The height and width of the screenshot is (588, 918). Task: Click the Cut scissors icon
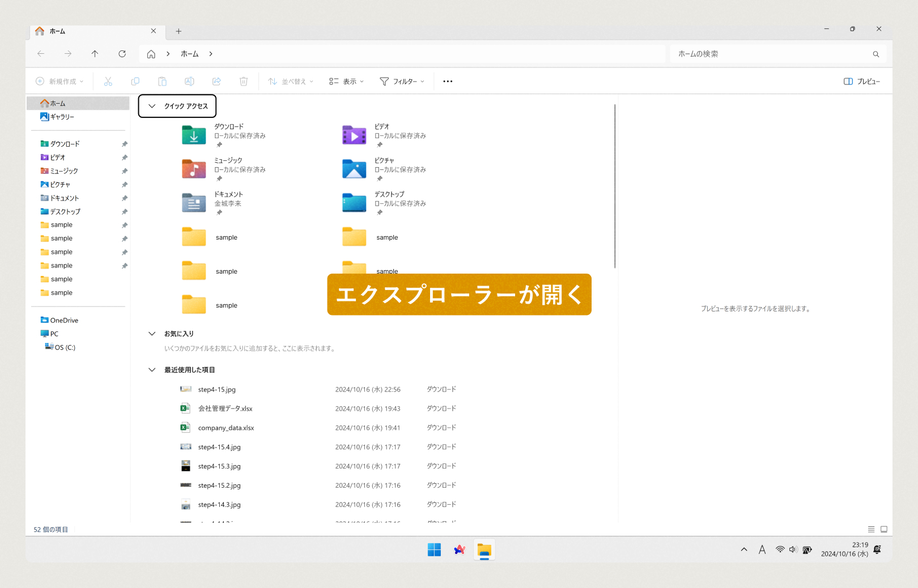(x=108, y=82)
